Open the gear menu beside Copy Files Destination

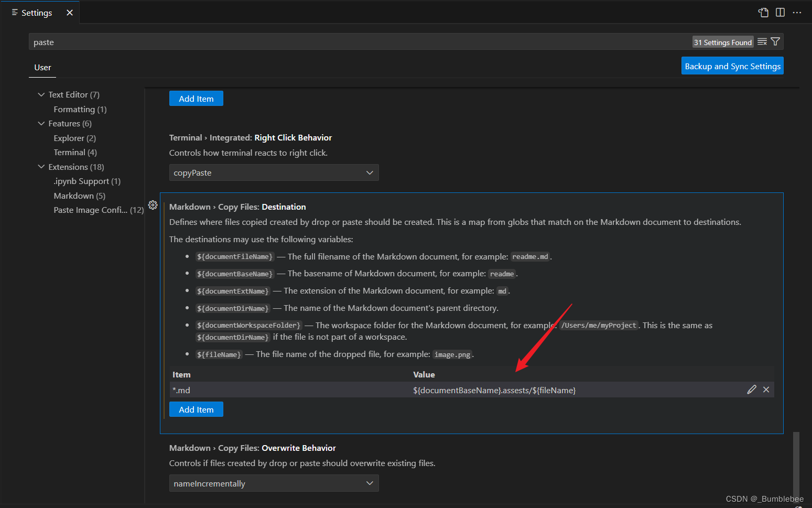[153, 205]
